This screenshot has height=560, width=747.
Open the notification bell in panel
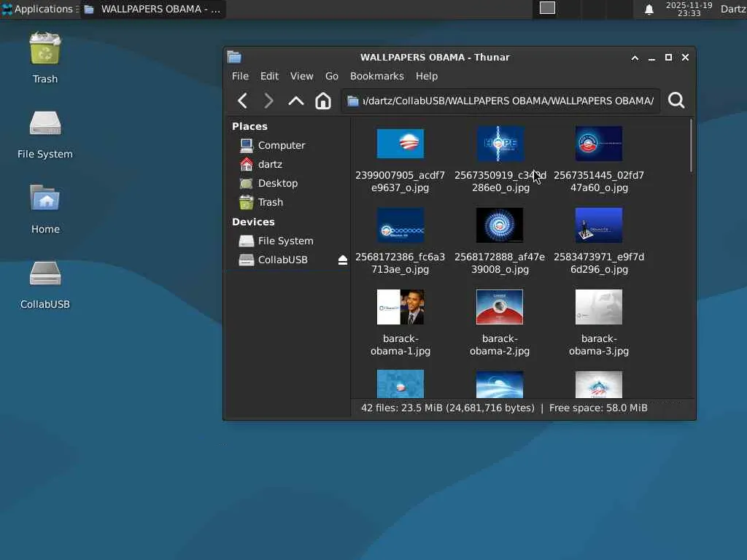[649, 9]
